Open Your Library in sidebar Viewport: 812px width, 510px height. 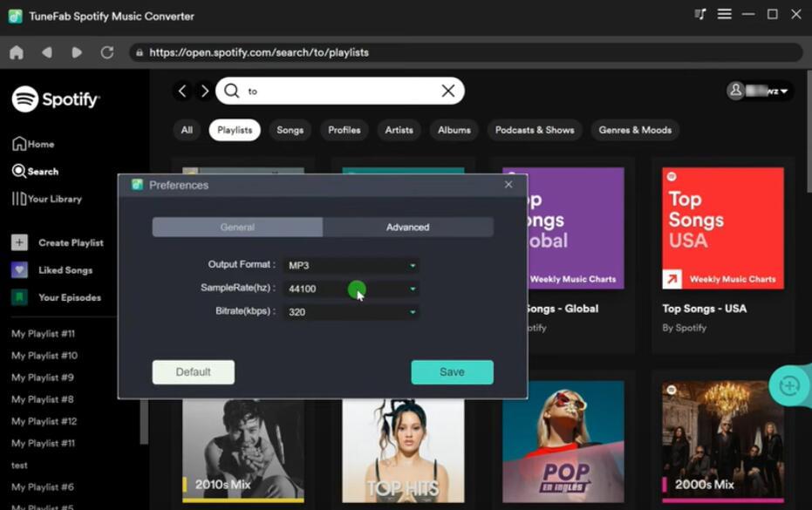pos(46,198)
